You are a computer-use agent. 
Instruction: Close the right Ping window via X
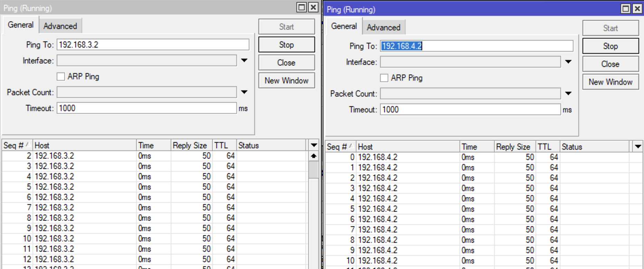point(637,9)
